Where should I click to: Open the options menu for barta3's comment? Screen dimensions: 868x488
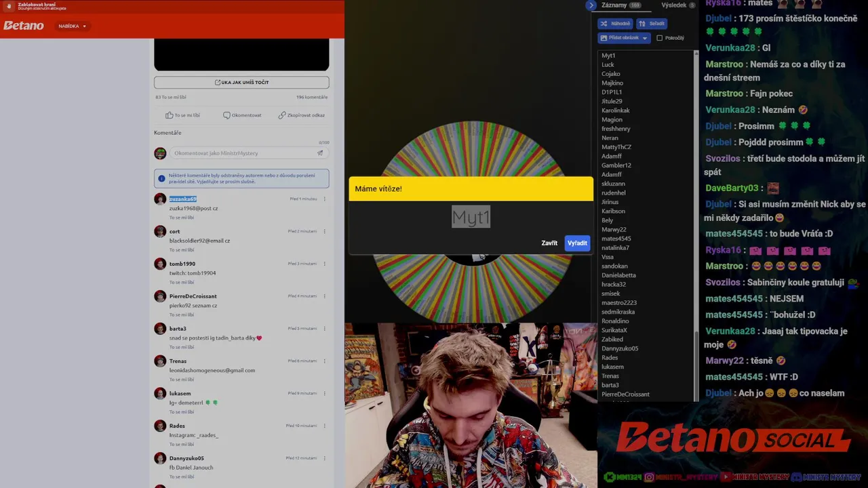tap(325, 329)
